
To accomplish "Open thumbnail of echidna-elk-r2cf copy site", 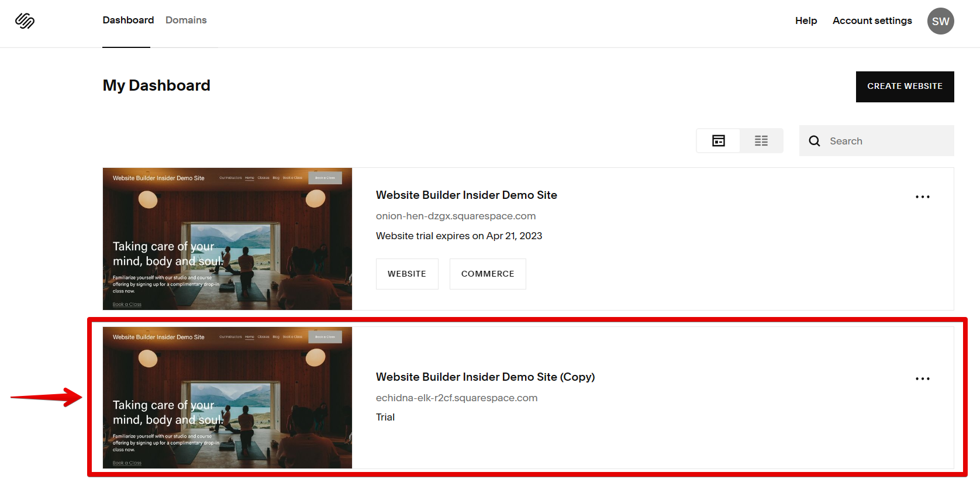I will (x=227, y=398).
